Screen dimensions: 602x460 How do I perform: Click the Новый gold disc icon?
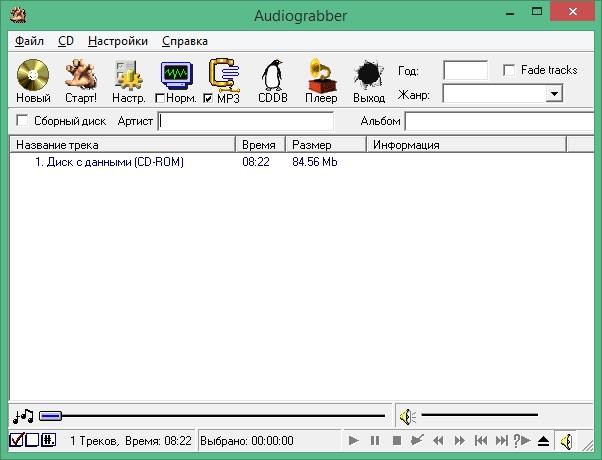[x=33, y=75]
